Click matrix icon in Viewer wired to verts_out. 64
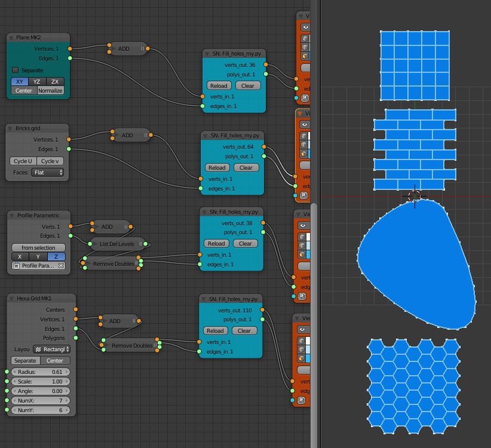491x448 pixels. (x=303, y=195)
